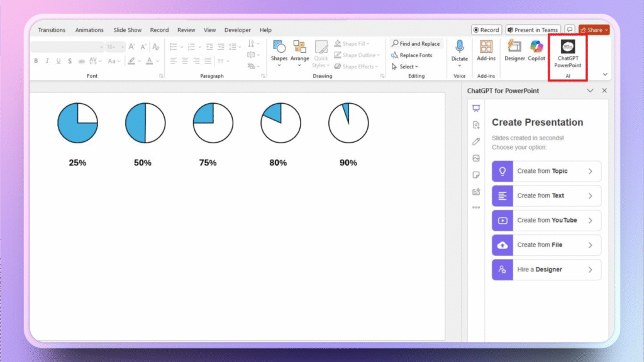Image resolution: width=644 pixels, height=362 pixels.
Task: Toggle bold formatting
Action: tap(36, 61)
